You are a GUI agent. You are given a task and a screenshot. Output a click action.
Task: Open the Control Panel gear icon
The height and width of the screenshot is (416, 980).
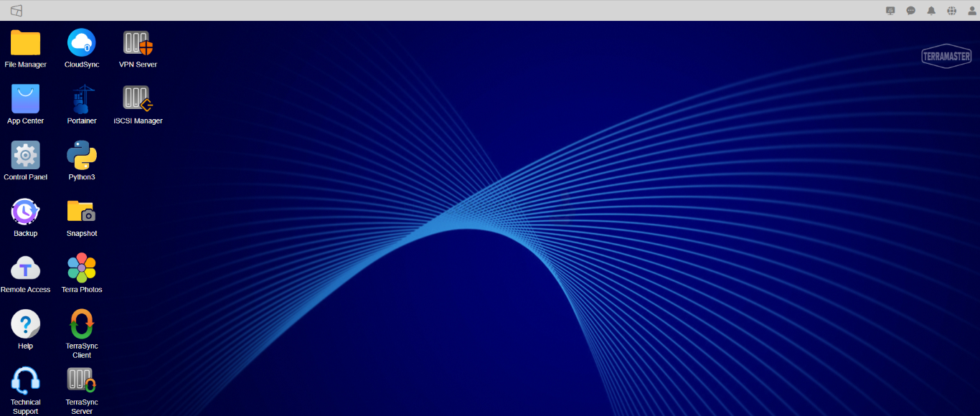point(25,155)
